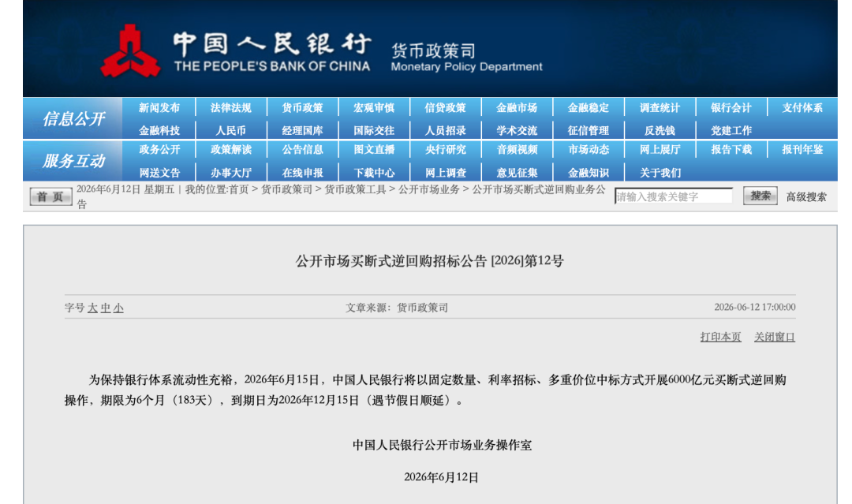Open 党建工作 section

[x=731, y=131]
